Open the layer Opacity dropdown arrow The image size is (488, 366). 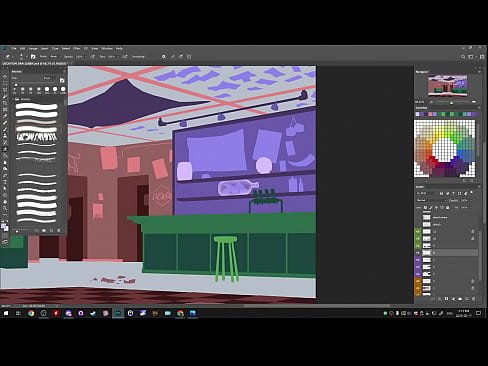click(x=470, y=200)
